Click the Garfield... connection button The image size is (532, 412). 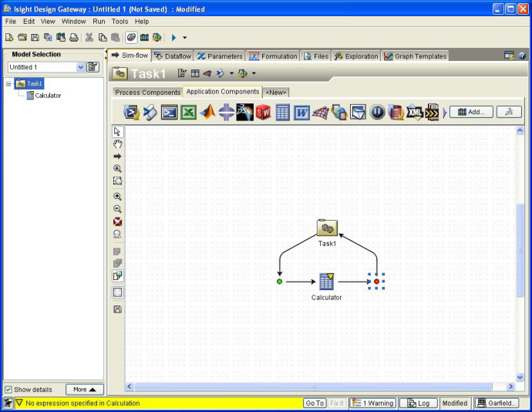pyautogui.click(x=497, y=404)
